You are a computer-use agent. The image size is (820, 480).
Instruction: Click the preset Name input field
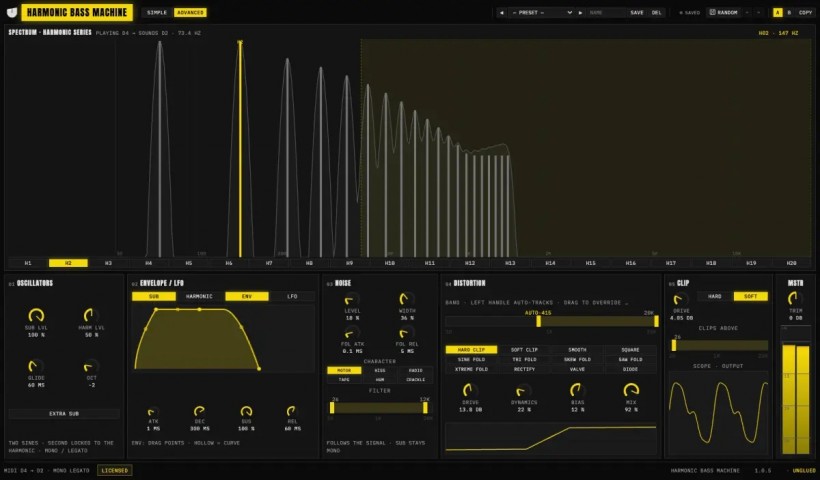[606, 13]
